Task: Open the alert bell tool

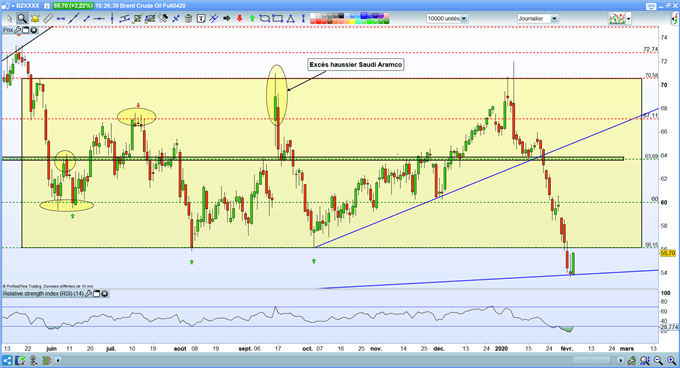Action: pyautogui.click(x=35, y=18)
